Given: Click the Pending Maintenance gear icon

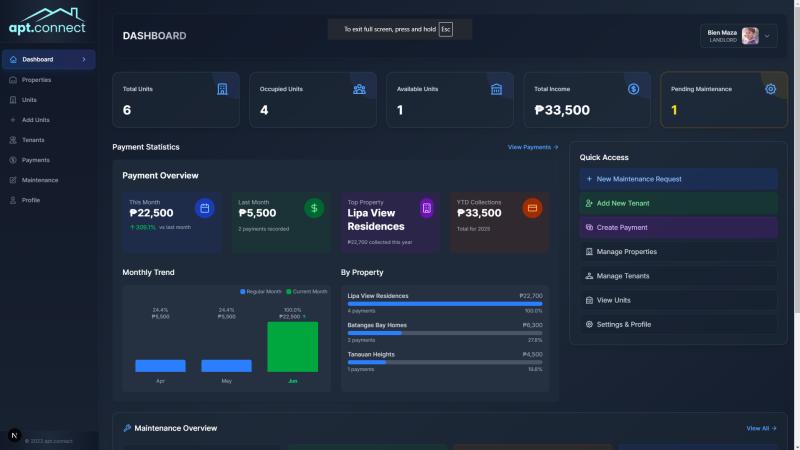Looking at the screenshot, I should pos(770,89).
